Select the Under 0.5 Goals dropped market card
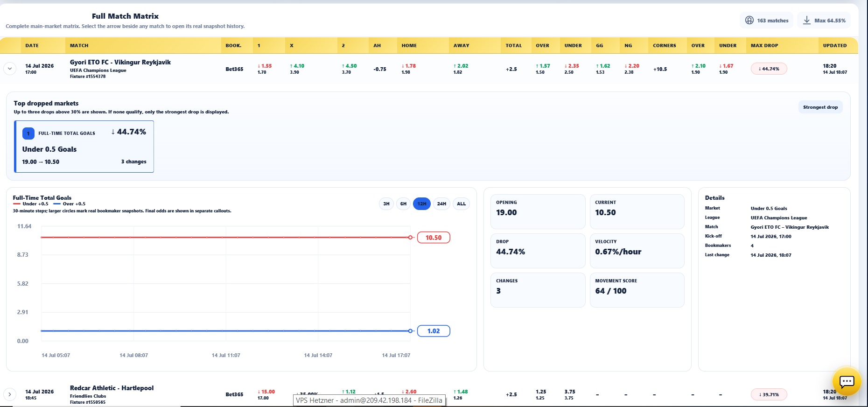Screen dimensions: 868x407 coord(84,147)
